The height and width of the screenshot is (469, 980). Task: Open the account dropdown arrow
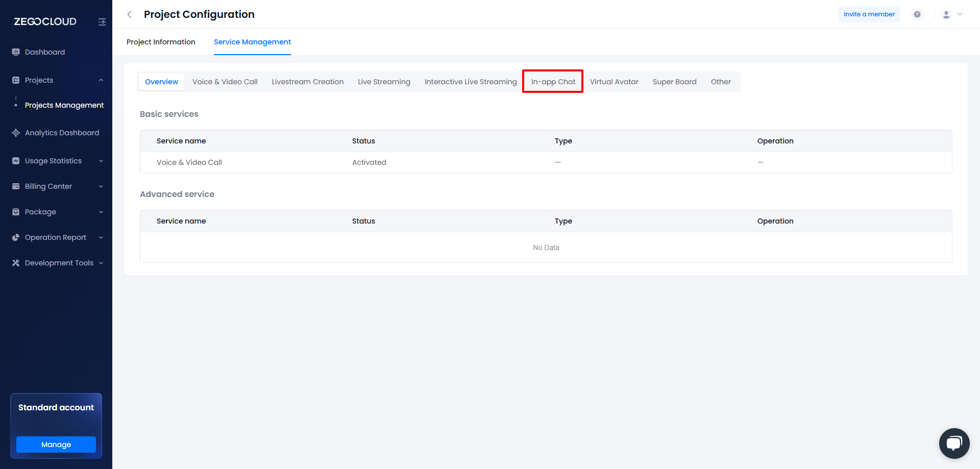[x=960, y=14]
